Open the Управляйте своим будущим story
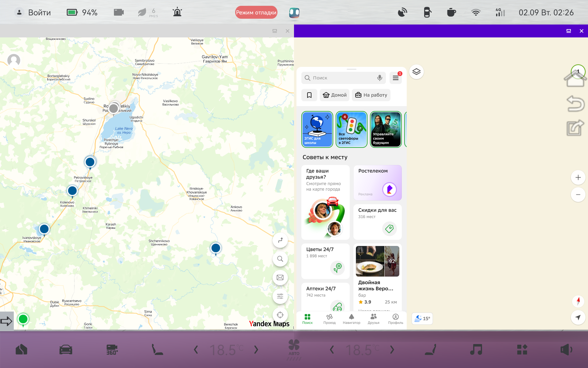 386,129
